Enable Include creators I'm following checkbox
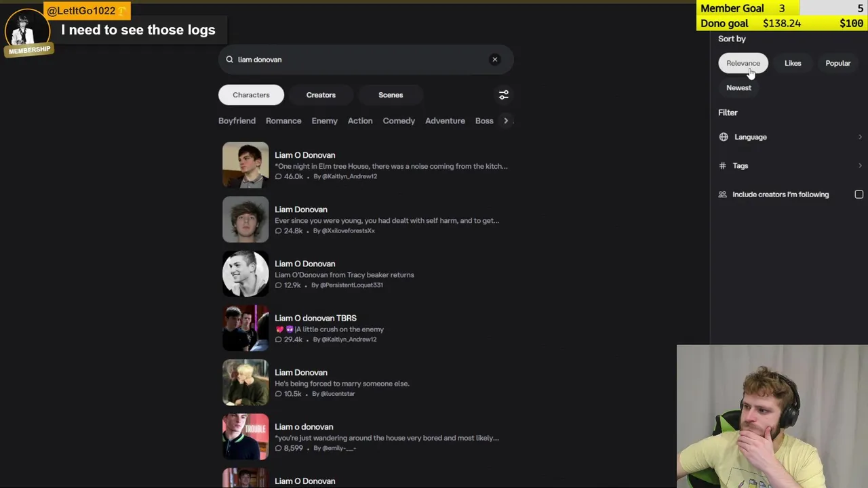 coord(859,195)
